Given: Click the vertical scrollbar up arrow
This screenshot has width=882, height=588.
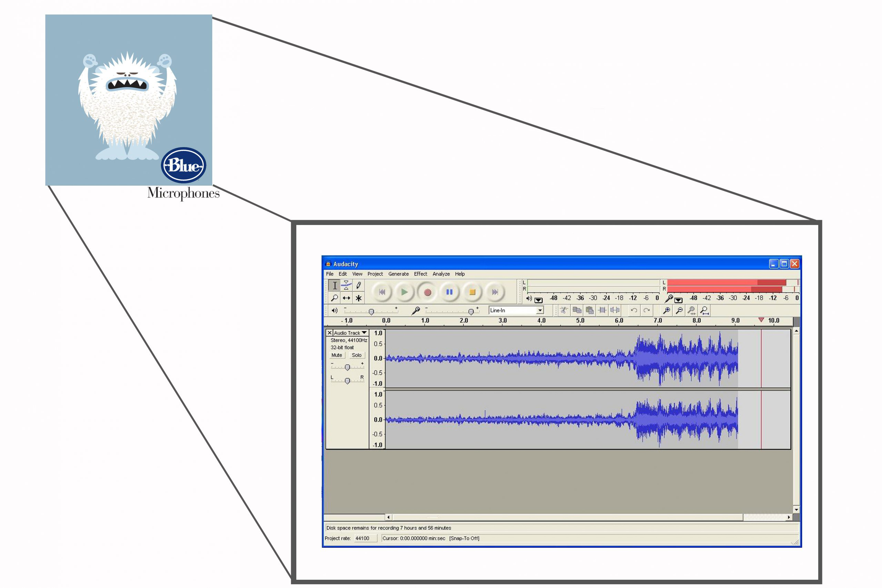Looking at the screenshot, I should tap(796, 331).
